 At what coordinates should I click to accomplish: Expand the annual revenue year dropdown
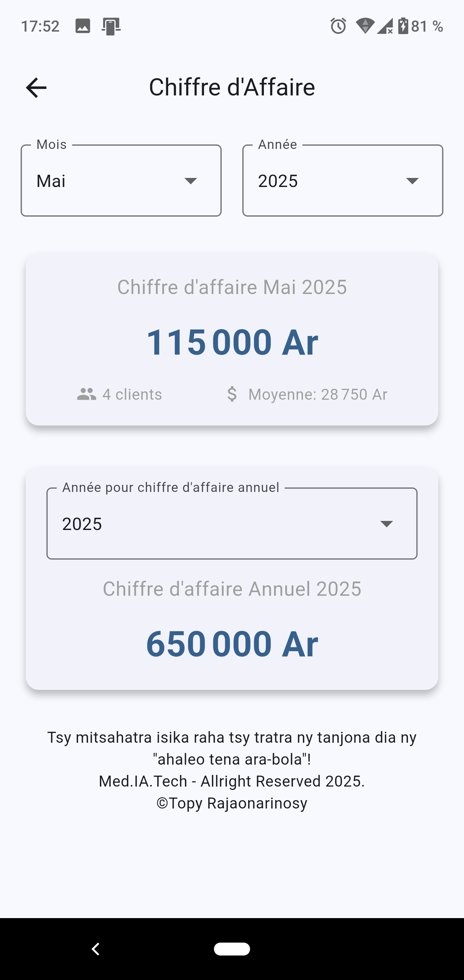tap(232, 524)
